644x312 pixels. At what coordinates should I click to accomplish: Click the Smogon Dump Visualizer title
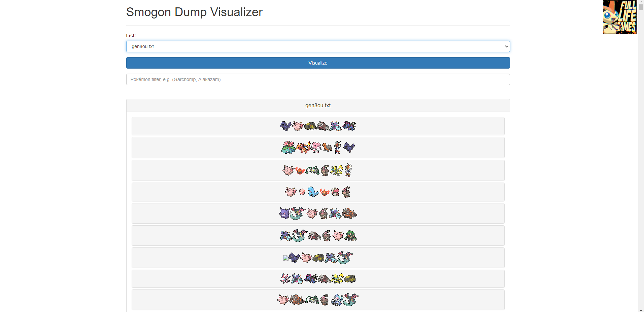pos(194,12)
